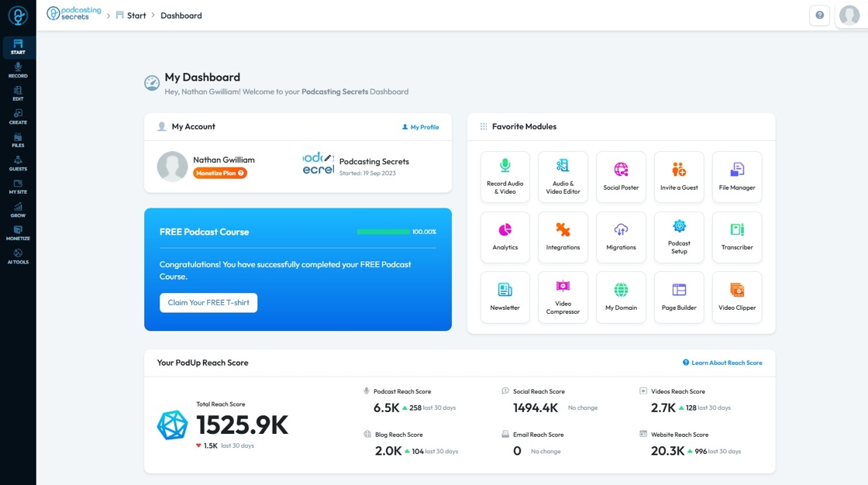Open the user avatar menu at top right

tap(849, 15)
